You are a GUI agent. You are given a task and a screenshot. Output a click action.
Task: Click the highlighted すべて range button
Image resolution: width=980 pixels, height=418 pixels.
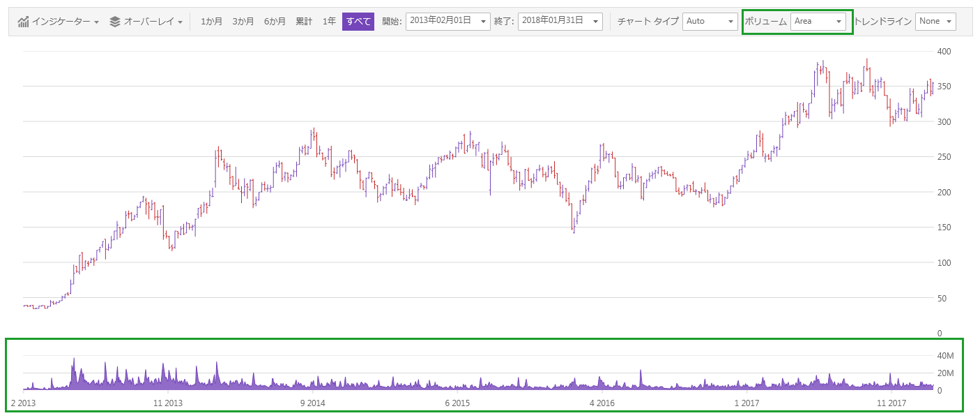pyautogui.click(x=357, y=21)
